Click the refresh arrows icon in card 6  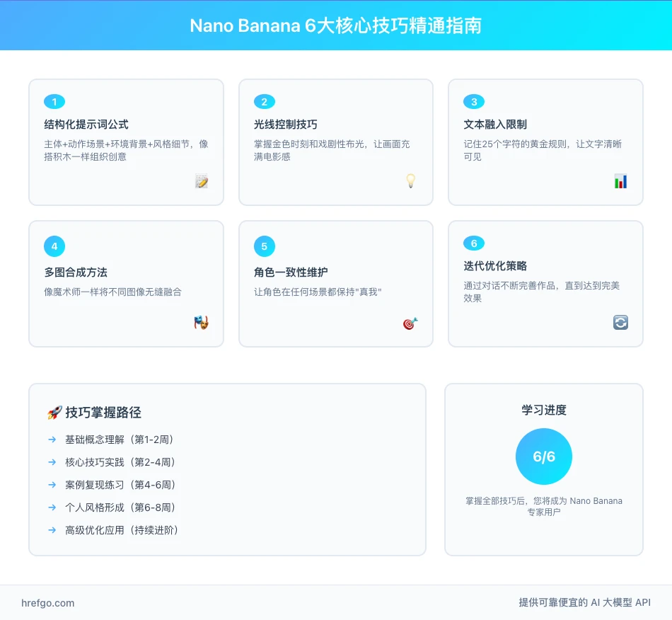click(x=620, y=323)
